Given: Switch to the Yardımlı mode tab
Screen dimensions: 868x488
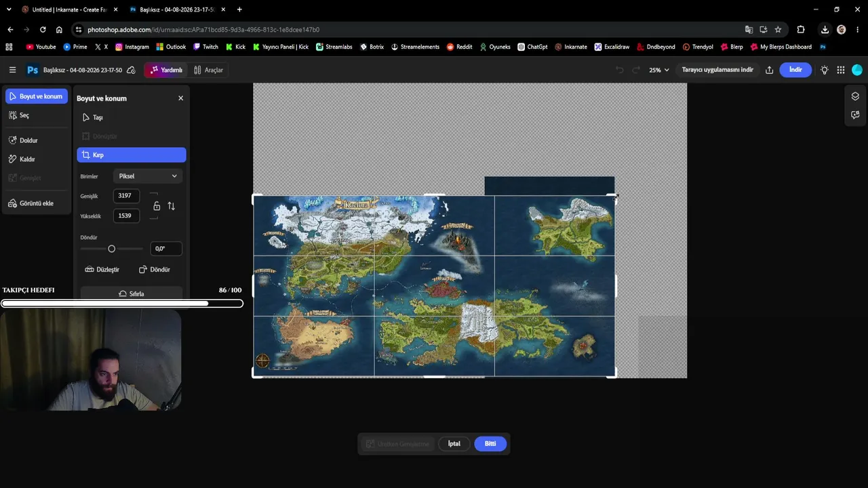Looking at the screenshot, I should [166, 70].
